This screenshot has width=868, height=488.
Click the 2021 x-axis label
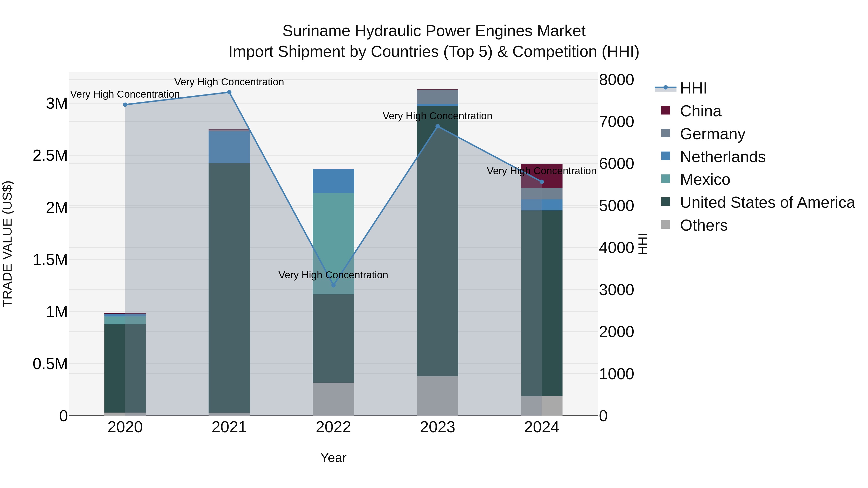coord(229,427)
